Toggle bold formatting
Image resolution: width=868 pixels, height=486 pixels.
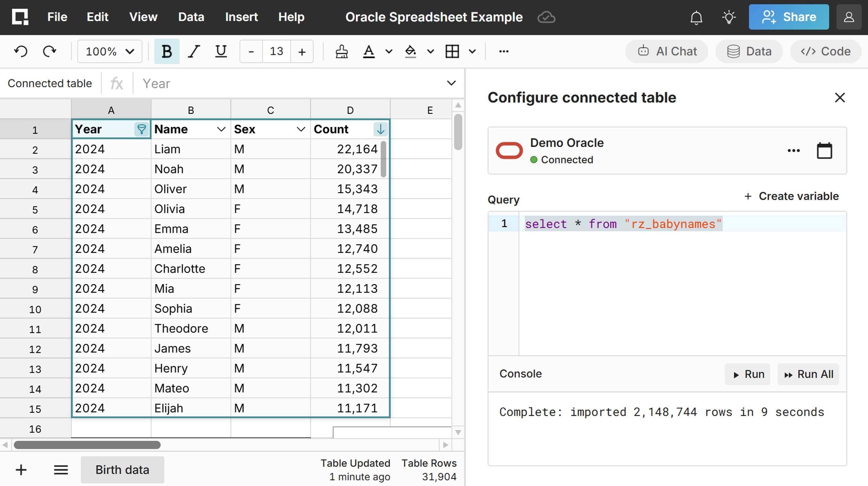(167, 51)
